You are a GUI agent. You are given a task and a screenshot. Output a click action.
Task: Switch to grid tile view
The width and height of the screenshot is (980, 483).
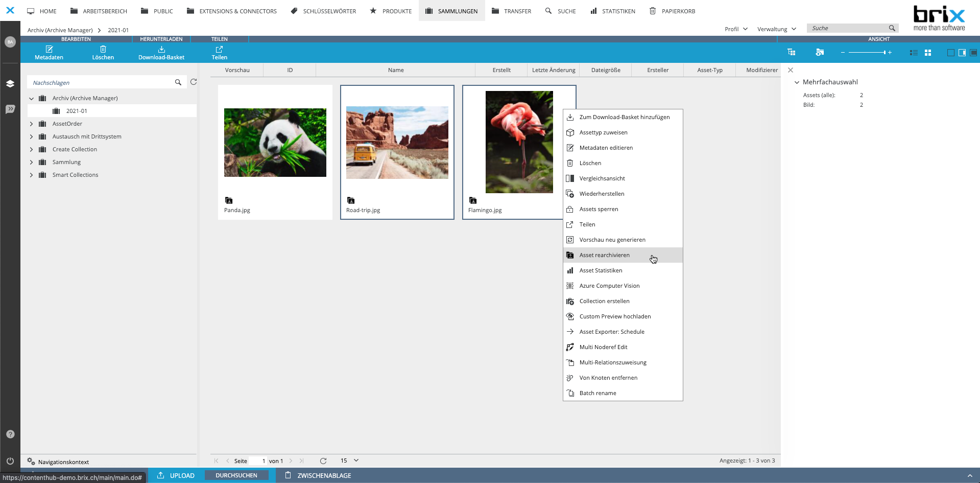tap(928, 53)
